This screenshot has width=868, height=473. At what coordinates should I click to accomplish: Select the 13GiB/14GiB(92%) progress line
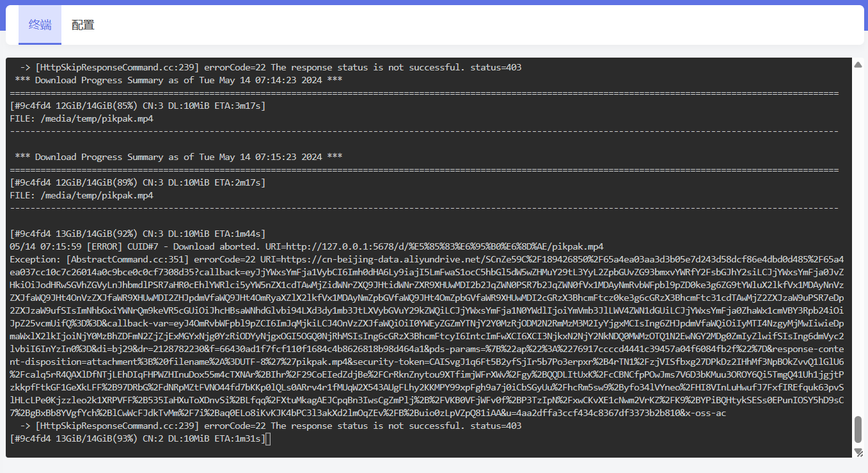[138, 234]
